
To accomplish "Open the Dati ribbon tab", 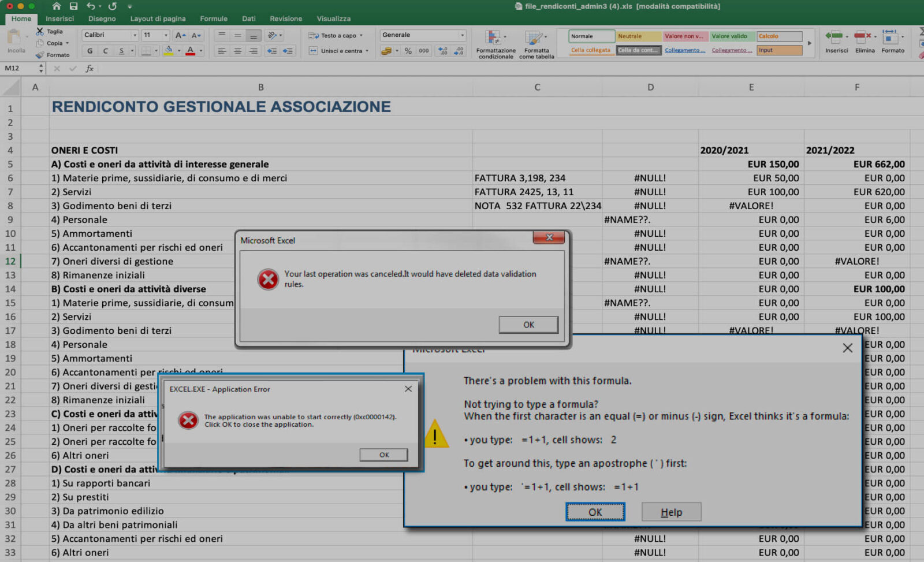I will [x=249, y=18].
